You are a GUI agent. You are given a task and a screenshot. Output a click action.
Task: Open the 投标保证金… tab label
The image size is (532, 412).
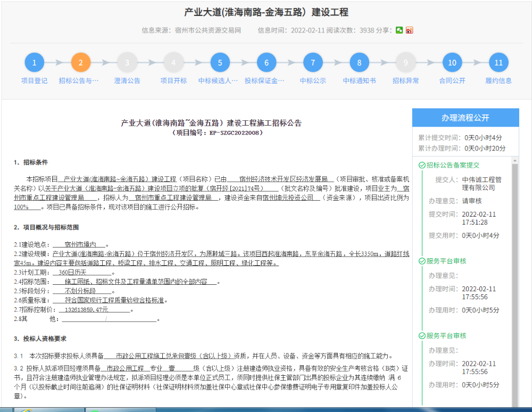[264, 81]
